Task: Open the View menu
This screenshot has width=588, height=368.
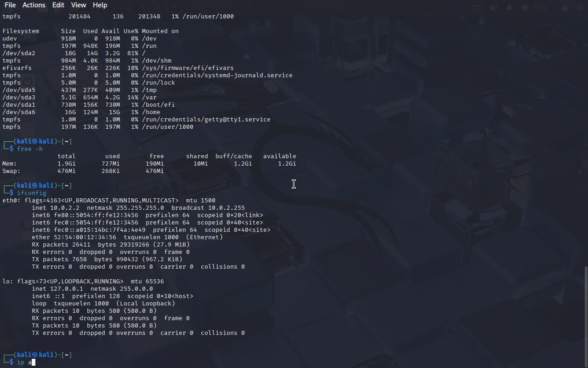Action: coord(79,5)
